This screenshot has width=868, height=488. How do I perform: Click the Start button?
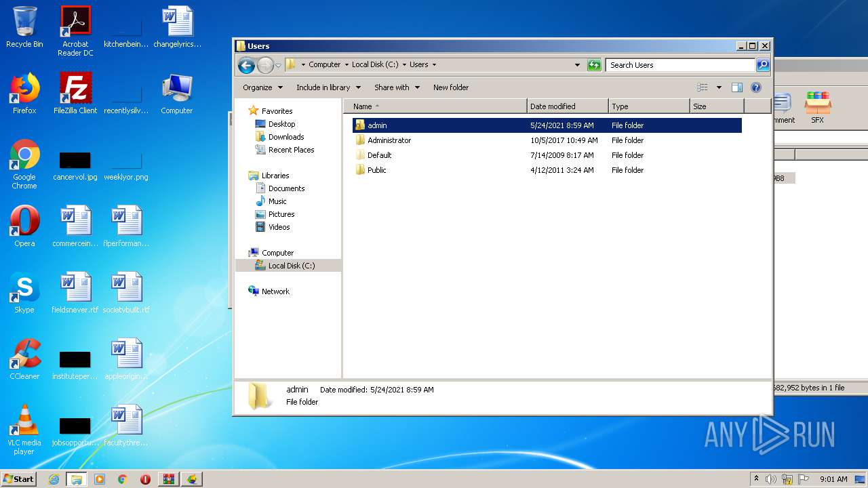pos(18,479)
